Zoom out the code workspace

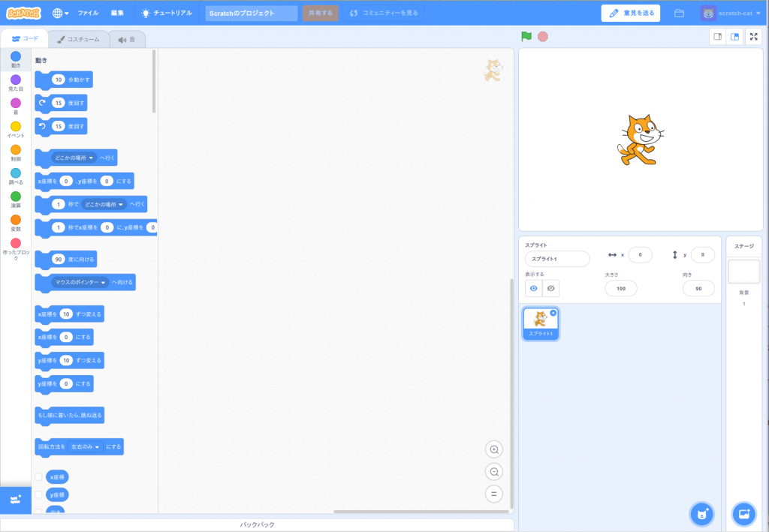click(x=494, y=472)
